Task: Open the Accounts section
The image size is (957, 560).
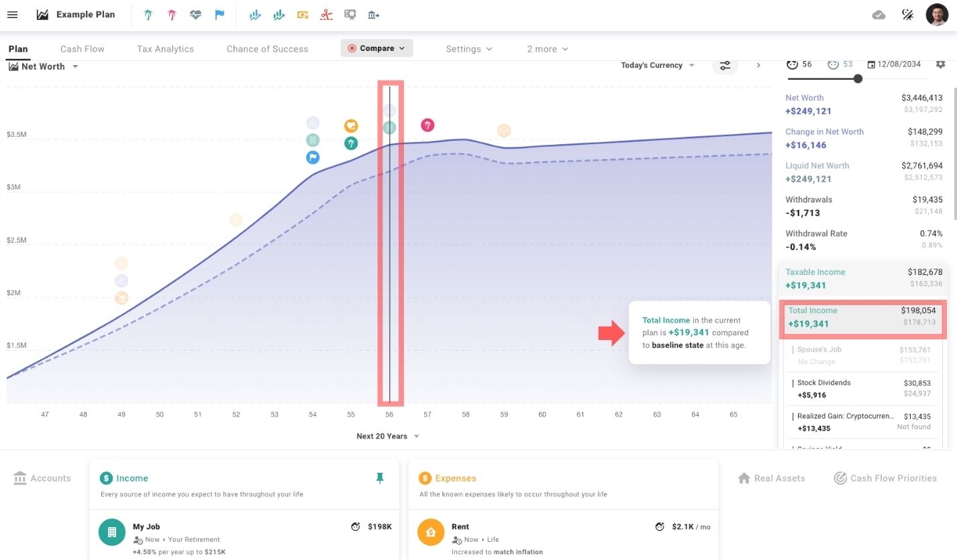Action: pos(42,478)
